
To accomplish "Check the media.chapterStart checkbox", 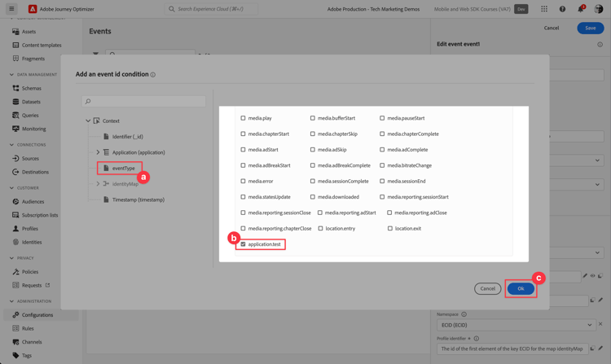I will click(243, 134).
